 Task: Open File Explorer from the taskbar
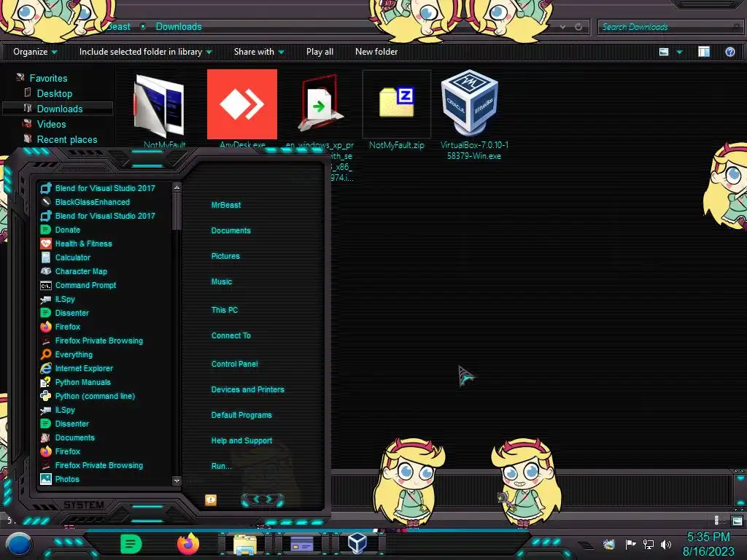pos(245,544)
